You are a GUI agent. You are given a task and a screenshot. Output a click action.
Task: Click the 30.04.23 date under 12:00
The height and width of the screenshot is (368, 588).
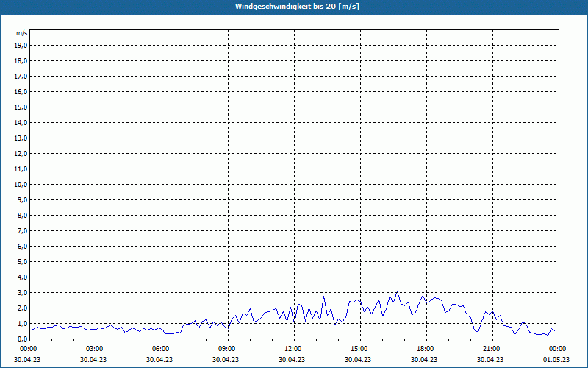tap(292, 359)
